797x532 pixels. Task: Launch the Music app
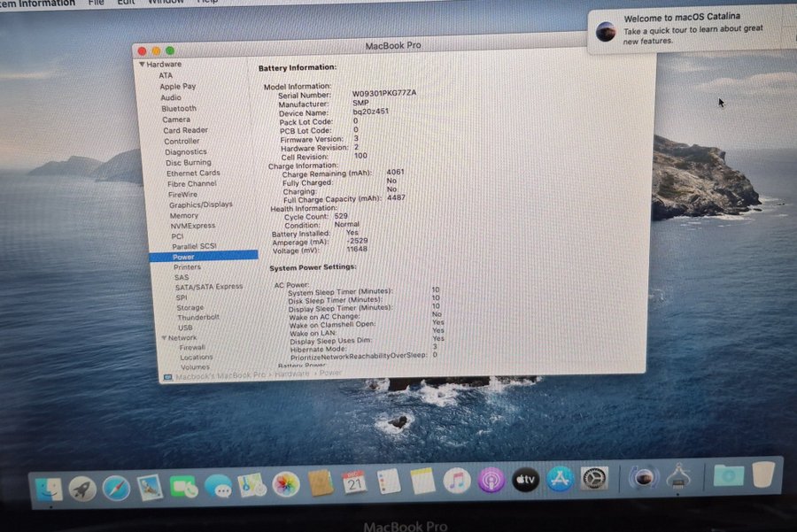[x=456, y=481]
